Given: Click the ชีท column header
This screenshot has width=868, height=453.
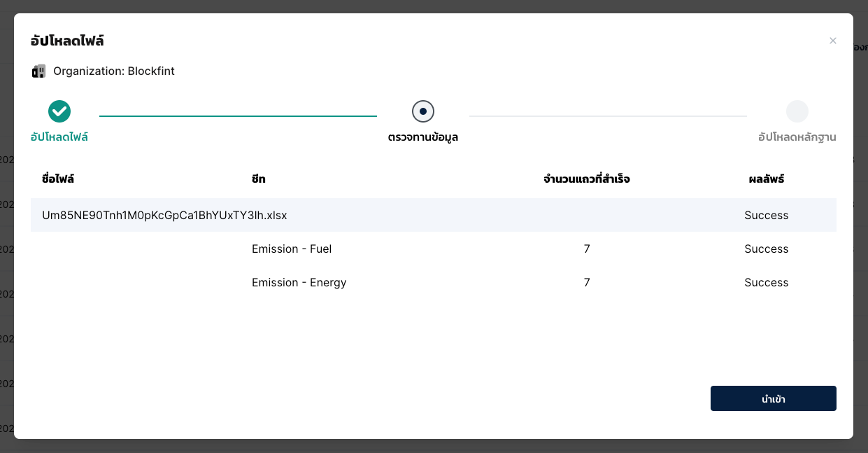Looking at the screenshot, I should 259,179.
